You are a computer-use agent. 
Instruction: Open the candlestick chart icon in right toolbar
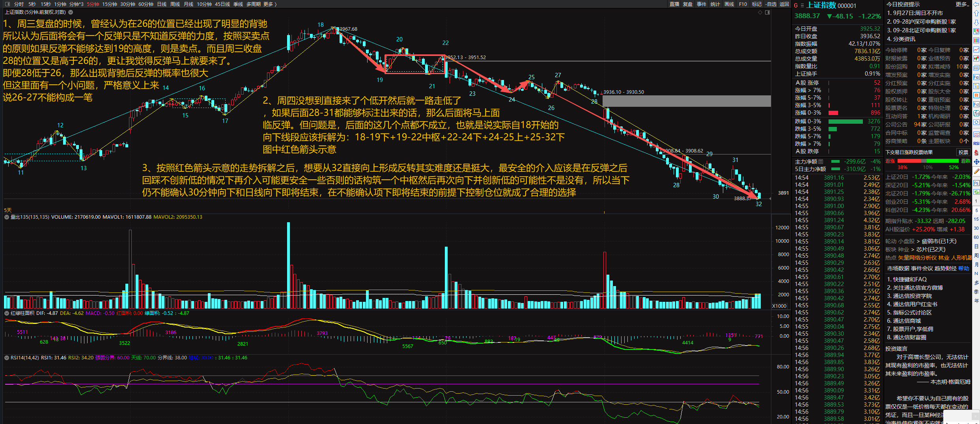pos(976,58)
